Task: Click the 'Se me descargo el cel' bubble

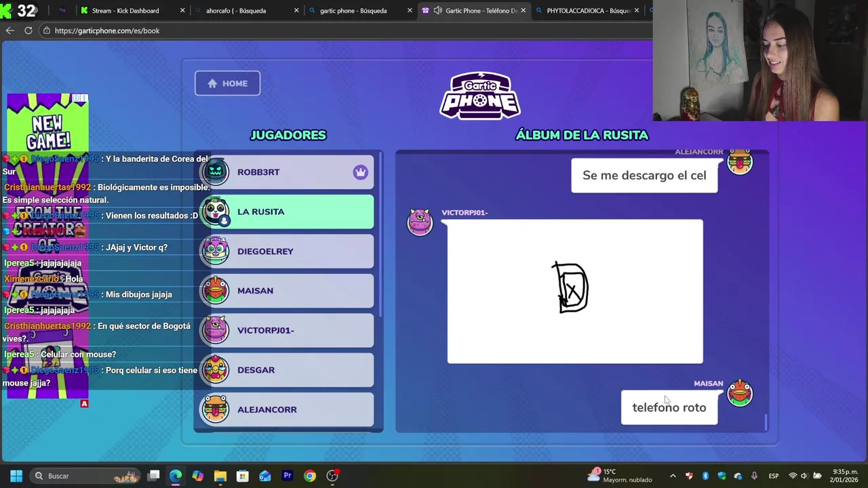Action: tap(644, 176)
